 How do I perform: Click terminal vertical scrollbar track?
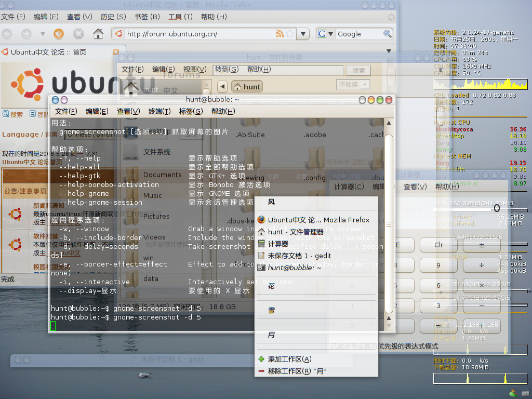pyautogui.click(x=389, y=224)
